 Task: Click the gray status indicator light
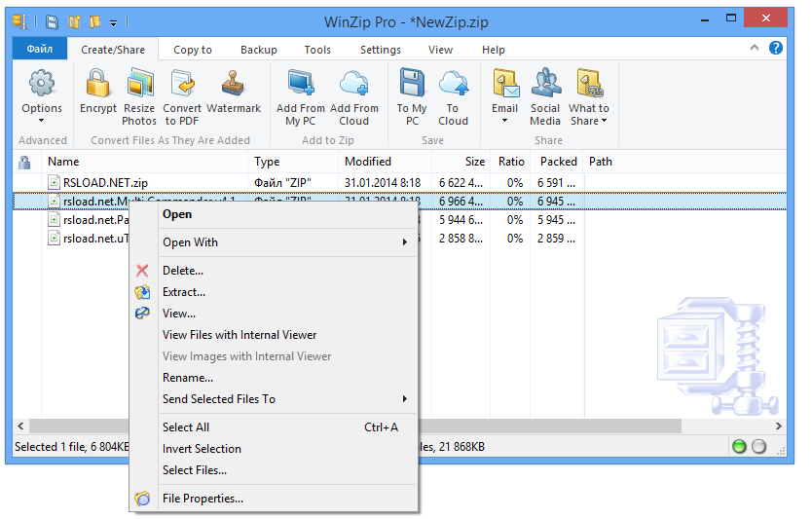point(758,446)
